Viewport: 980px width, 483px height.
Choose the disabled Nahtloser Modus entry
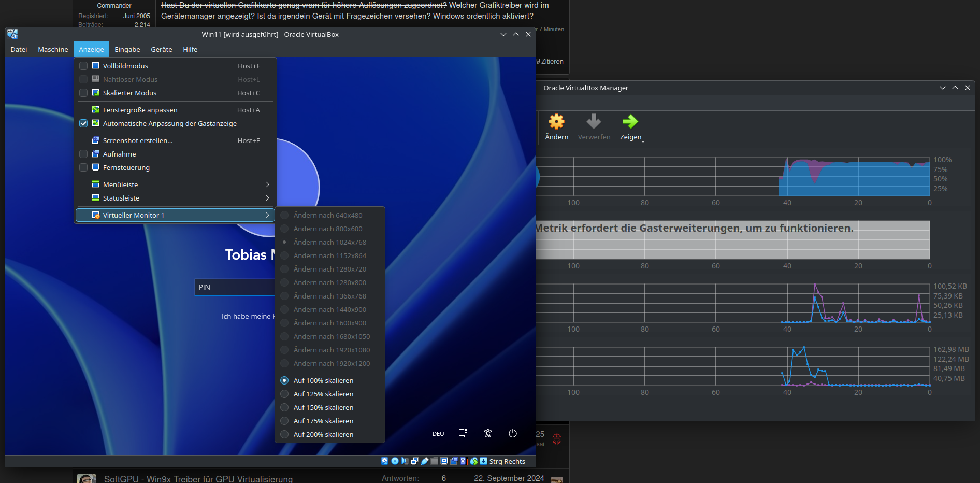pos(175,79)
